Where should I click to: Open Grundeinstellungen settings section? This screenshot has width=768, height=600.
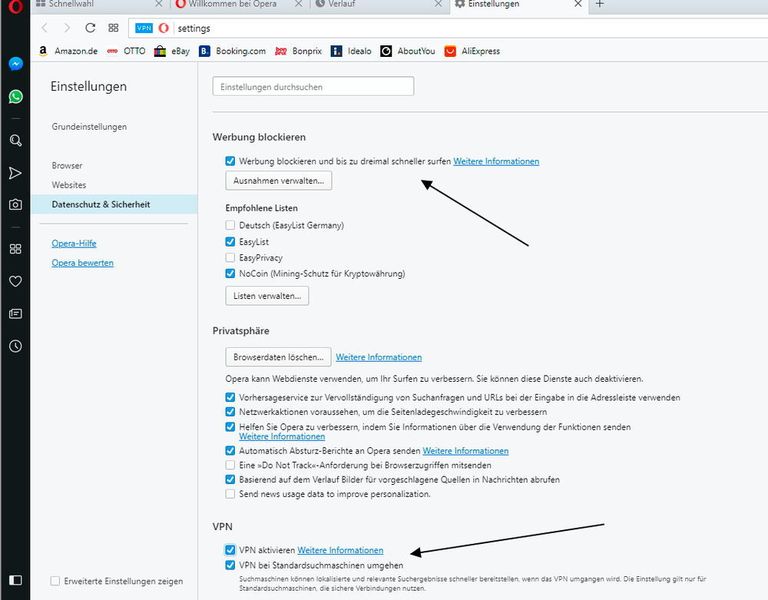[x=89, y=126]
